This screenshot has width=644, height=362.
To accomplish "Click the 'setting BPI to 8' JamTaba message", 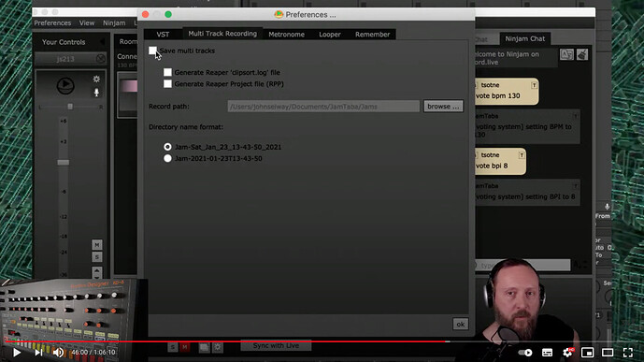I will [x=528, y=193].
